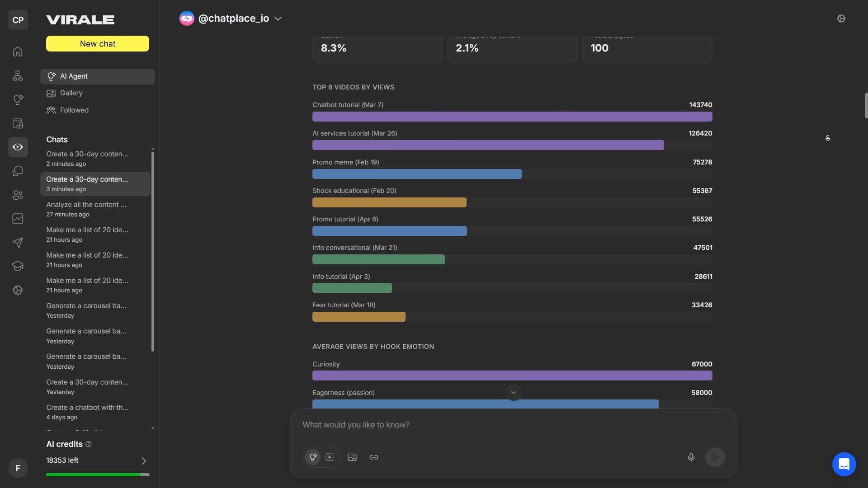The width and height of the screenshot is (868, 488).
Task: Click the microphone voice input icon
Action: pyautogui.click(x=691, y=457)
